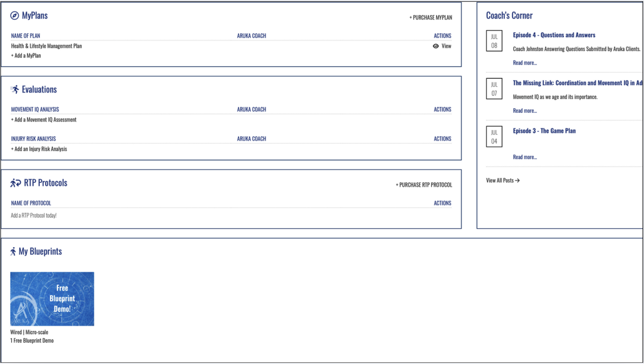The width and height of the screenshot is (644, 364).
Task: Click + Add an Injury Risk Analysis
Action: pyautogui.click(x=39, y=149)
